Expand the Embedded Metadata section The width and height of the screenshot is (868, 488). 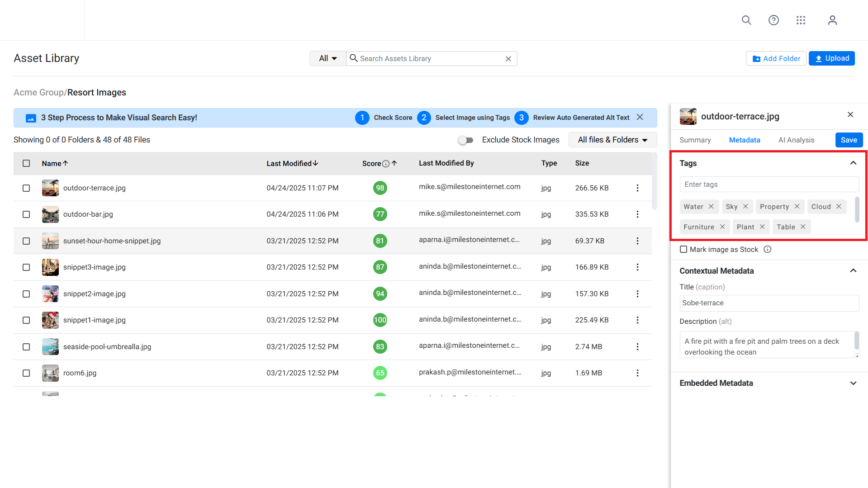pyautogui.click(x=853, y=383)
